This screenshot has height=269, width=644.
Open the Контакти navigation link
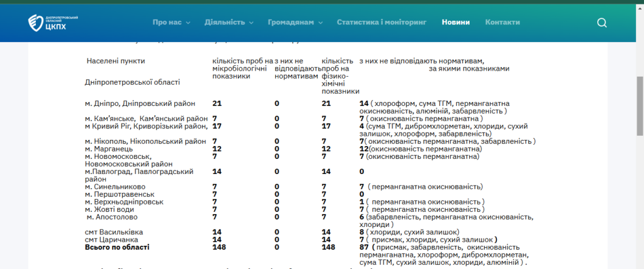coord(502,22)
